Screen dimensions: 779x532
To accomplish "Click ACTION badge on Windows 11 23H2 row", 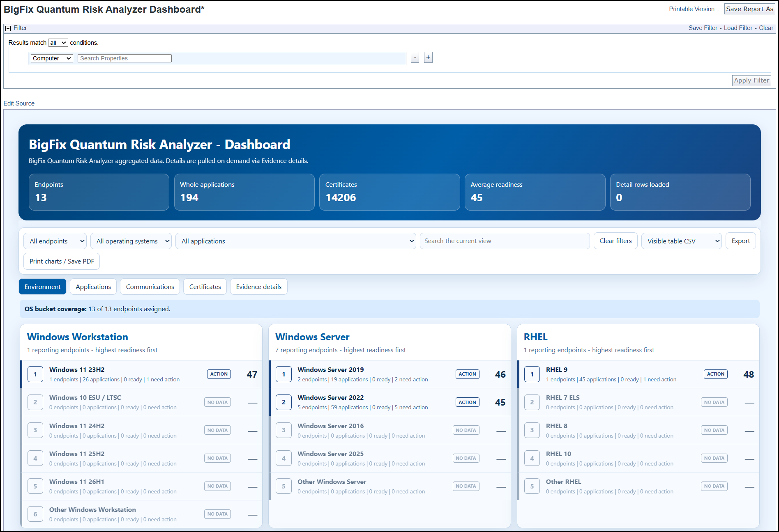I will tap(219, 374).
